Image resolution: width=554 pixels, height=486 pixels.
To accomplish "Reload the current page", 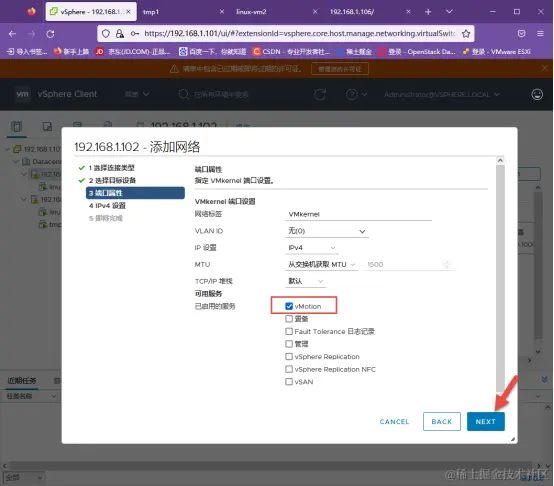I will (51, 34).
